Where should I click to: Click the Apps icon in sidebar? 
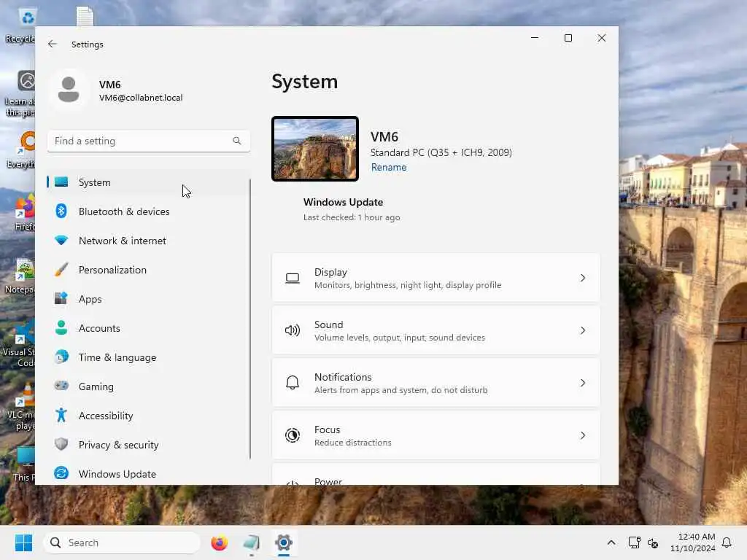(61, 298)
